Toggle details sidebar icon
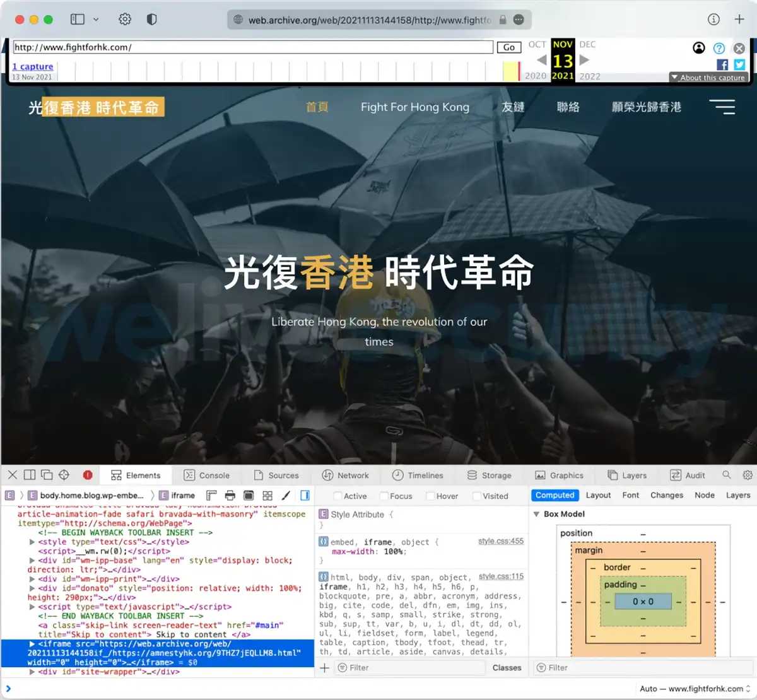 pos(305,496)
